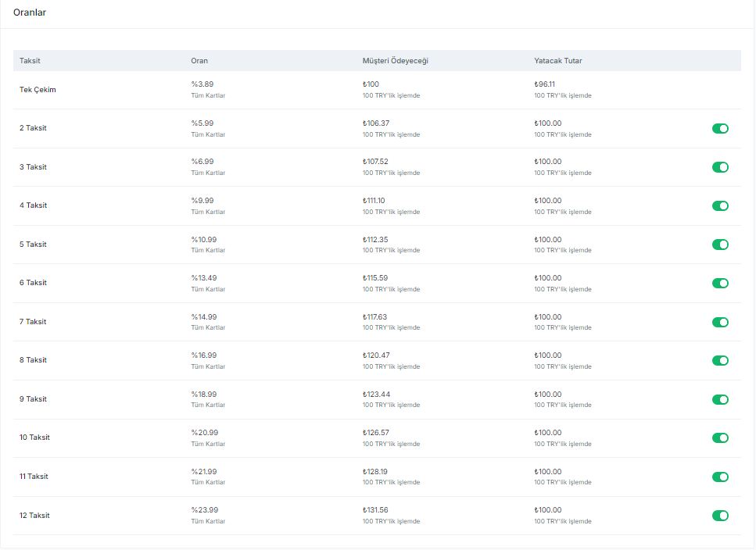756x550 pixels.
Task: Select the 8 Taksit row label
Action: point(33,360)
